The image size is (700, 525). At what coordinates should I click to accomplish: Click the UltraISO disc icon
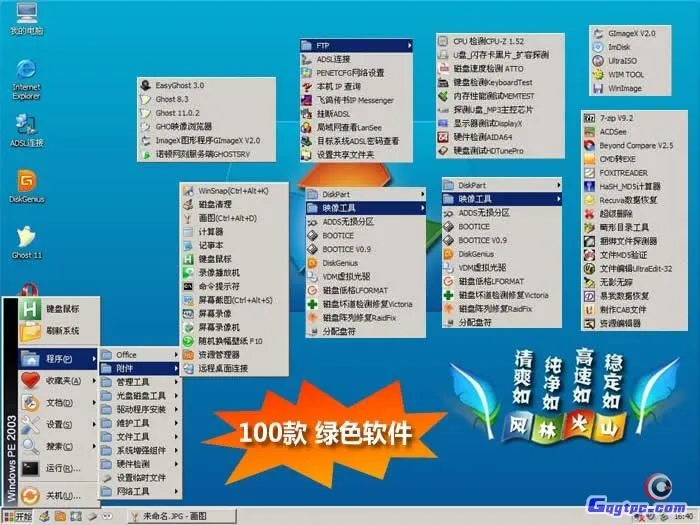click(598, 61)
